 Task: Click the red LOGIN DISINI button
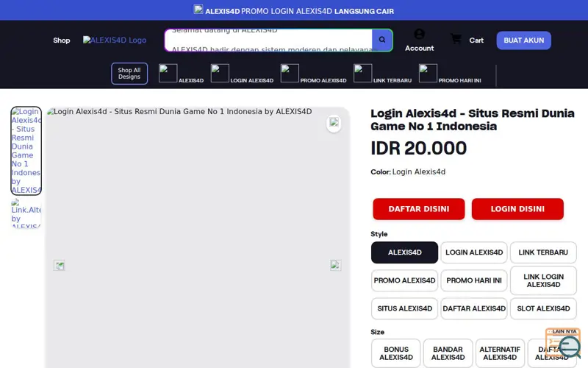click(517, 209)
